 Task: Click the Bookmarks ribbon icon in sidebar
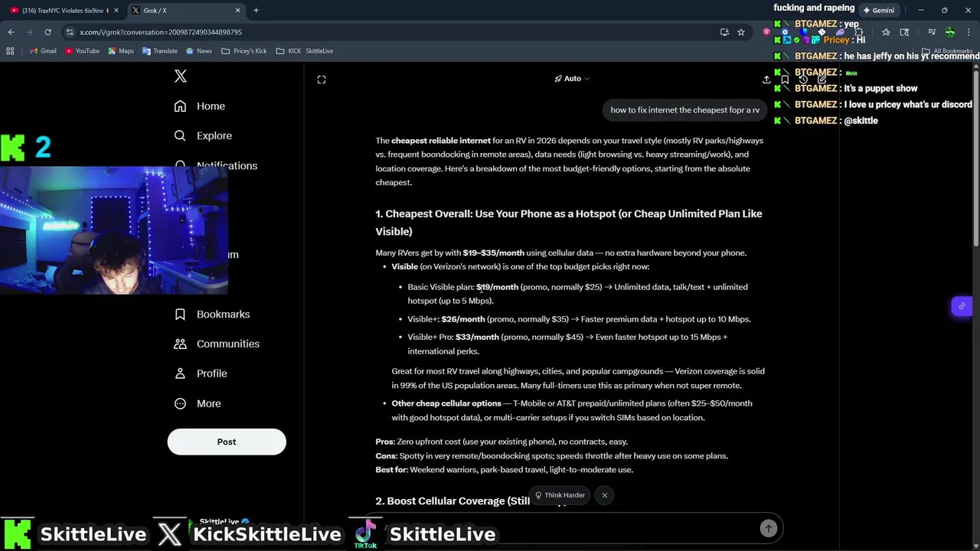click(180, 314)
